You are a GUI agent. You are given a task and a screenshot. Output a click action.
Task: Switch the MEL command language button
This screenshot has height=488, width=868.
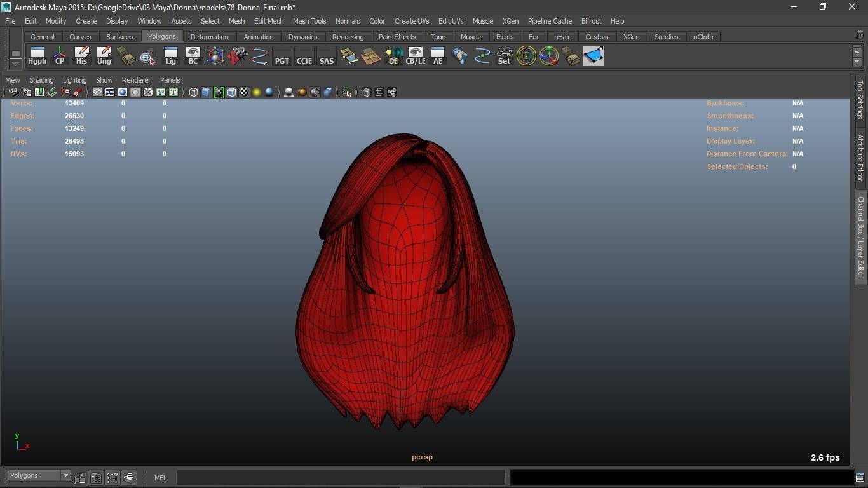[160, 478]
